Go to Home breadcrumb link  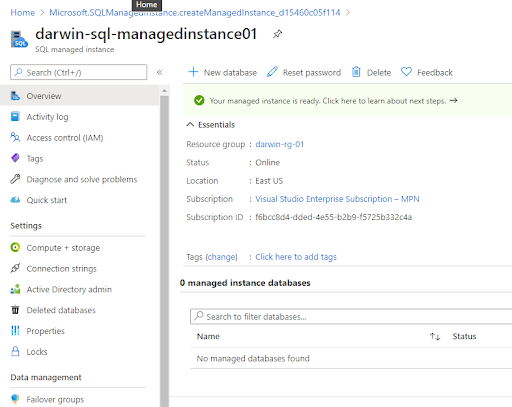[23, 13]
